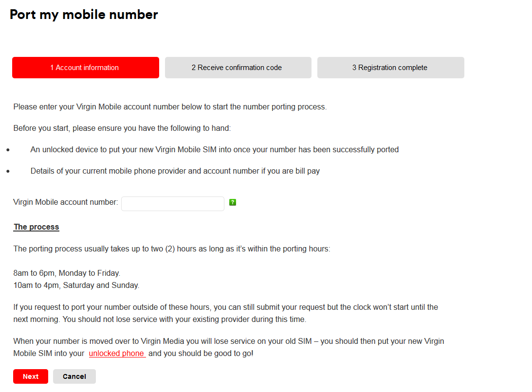Focus the Virgin Mobile account number field
The image size is (532, 392).
tap(173, 204)
